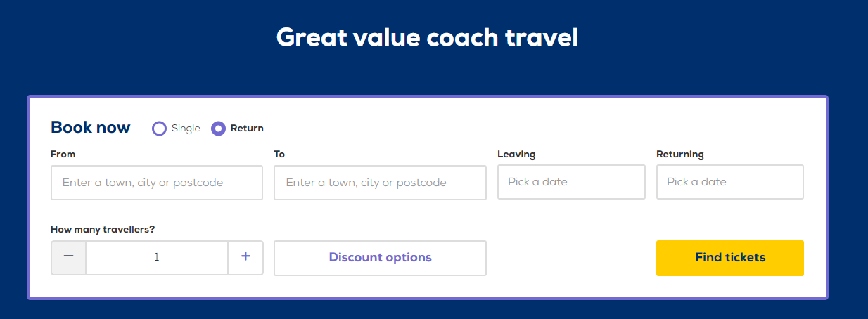The height and width of the screenshot is (319, 868).
Task: Click the Find tickets button
Action: (x=730, y=258)
